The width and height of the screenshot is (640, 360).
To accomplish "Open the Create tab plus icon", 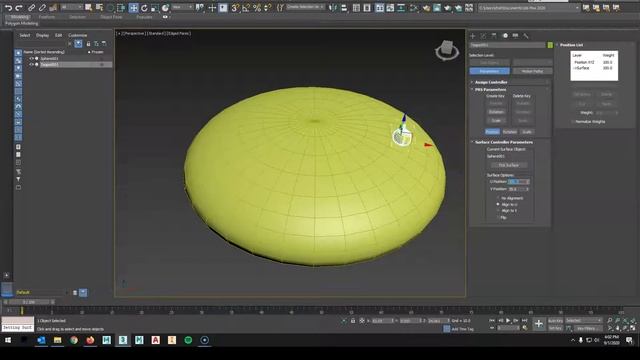I will (473, 36).
